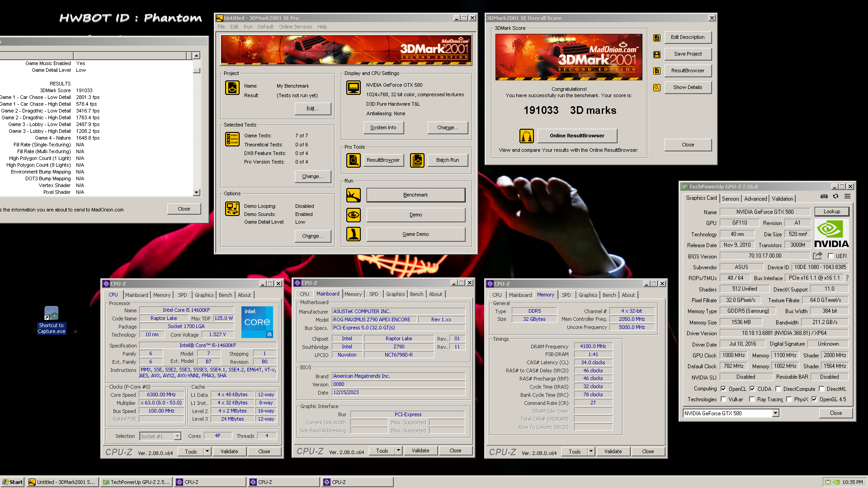
Task: Open the Socket #1 selection dropdown
Action: coord(177,436)
